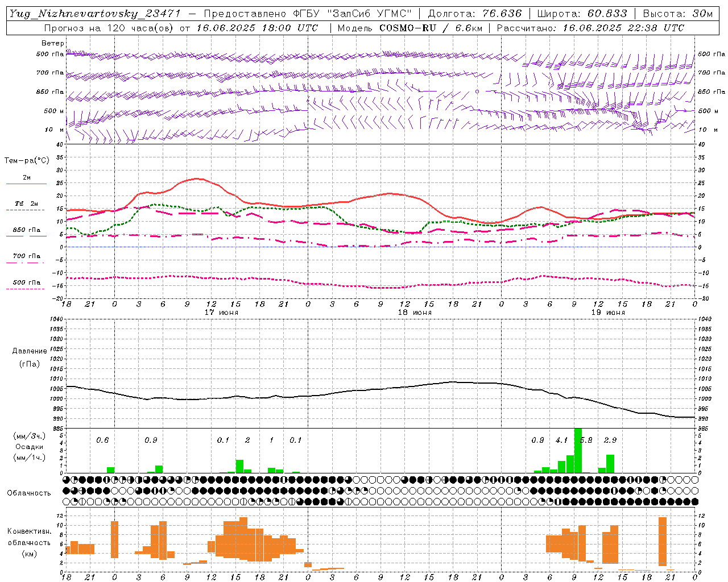Click the (мм/1ч.) precipitation unit label
The image size is (728, 582).
[29, 458]
